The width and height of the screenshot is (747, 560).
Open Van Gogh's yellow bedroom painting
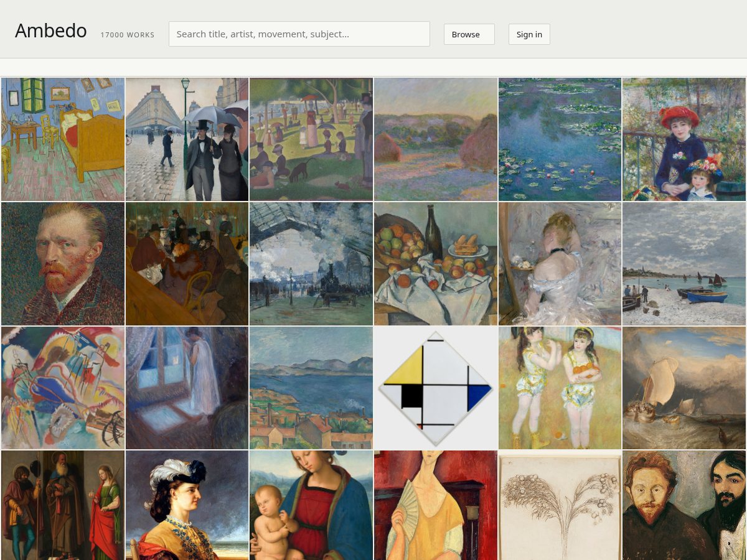tap(63, 139)
